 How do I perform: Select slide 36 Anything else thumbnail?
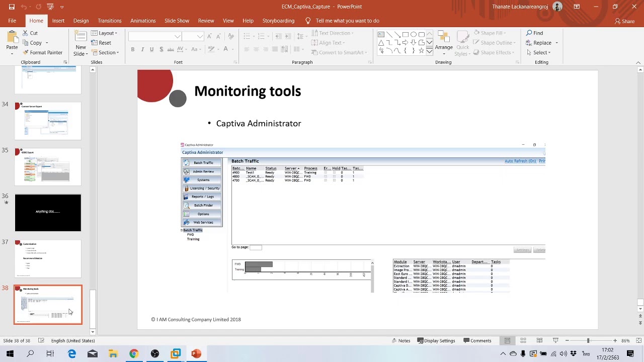pos(48,213)
